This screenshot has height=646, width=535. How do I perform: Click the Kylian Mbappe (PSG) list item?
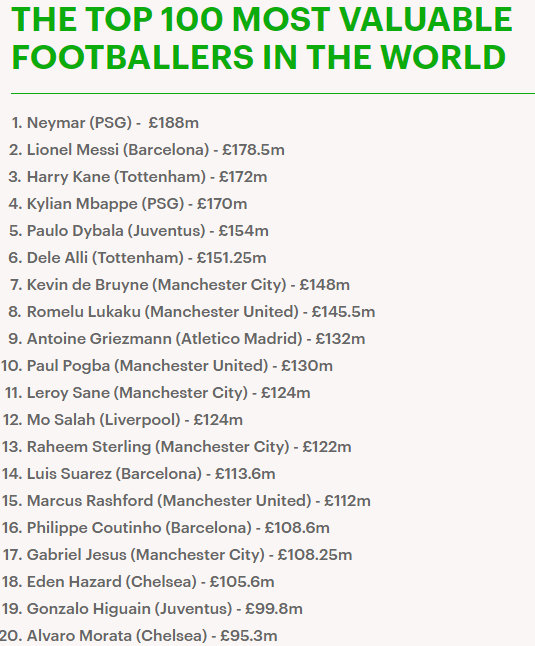pos(128,204)
